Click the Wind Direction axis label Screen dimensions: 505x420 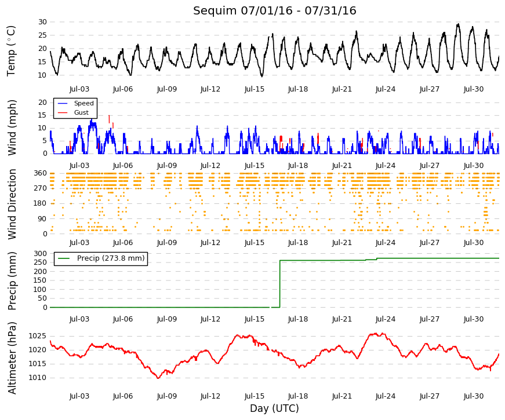click(x=12, y=204)
